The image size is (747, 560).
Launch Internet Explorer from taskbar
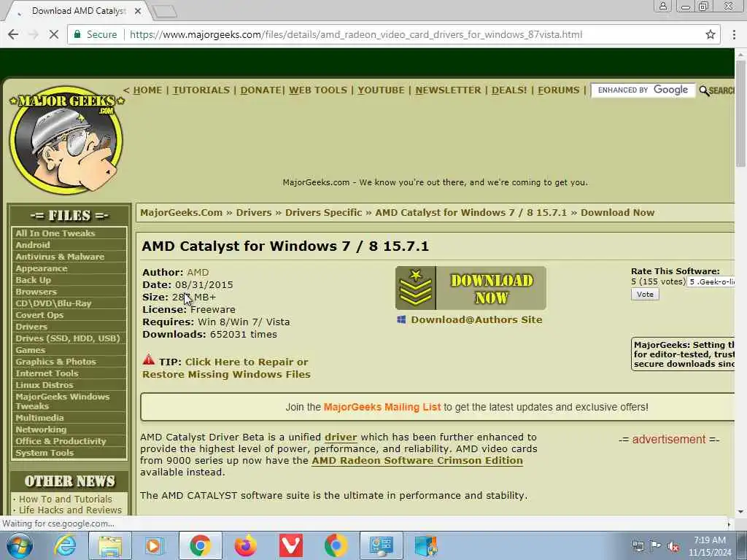click(64, 545)
